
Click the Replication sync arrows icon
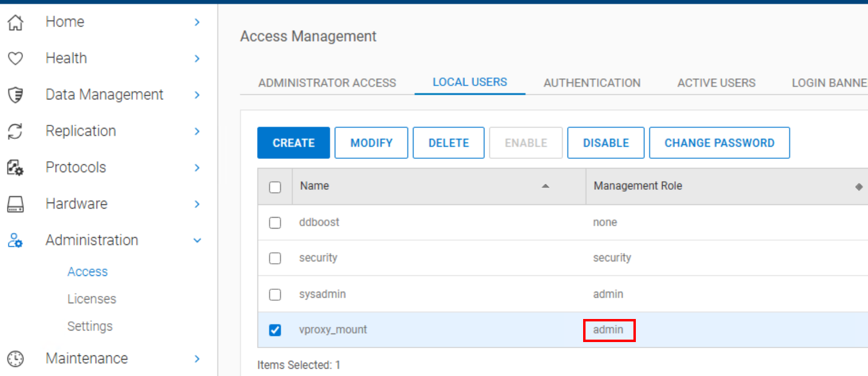(15, 132)
